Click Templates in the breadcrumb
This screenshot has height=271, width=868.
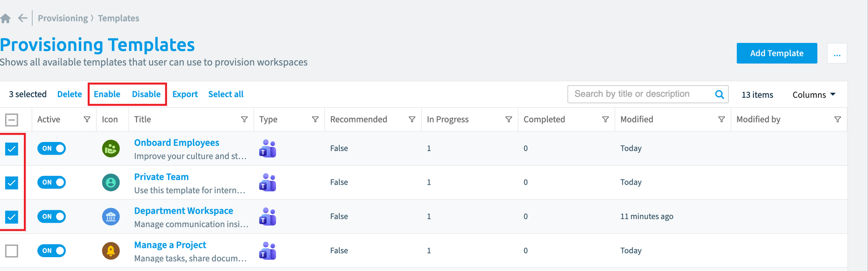tap(118, 18)
